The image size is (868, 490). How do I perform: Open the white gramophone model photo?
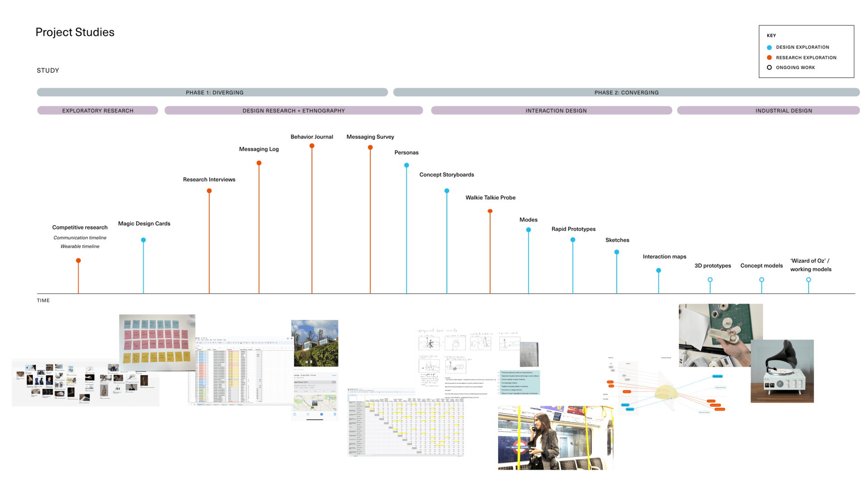tap(782, 371)
